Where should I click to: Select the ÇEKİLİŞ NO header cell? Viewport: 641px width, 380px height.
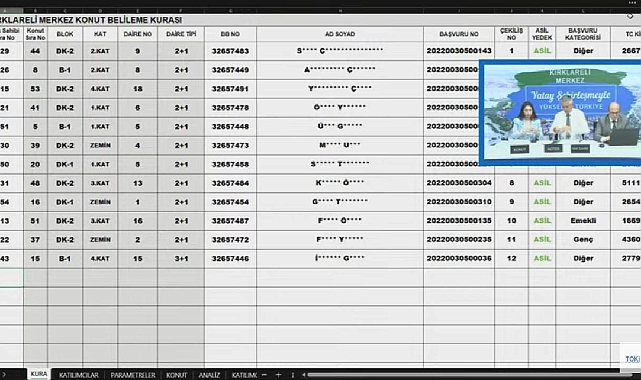point(511,34)
